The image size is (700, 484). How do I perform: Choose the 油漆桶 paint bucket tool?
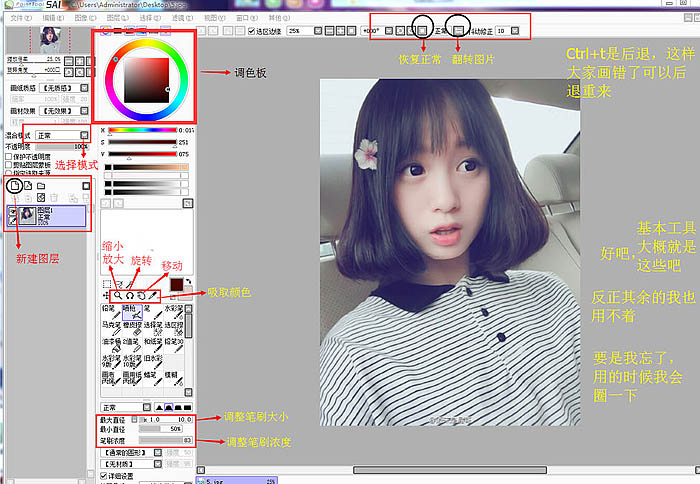[111, 345]
